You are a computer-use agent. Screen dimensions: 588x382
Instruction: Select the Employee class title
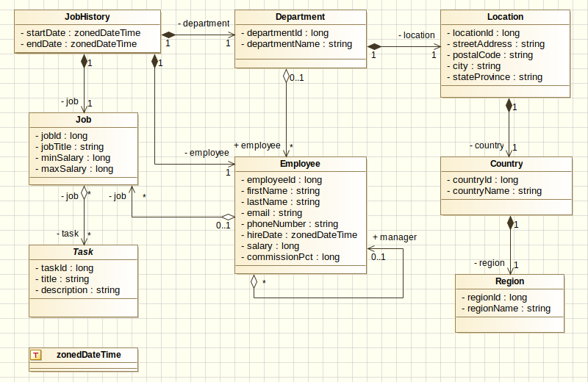pos(300,164)
